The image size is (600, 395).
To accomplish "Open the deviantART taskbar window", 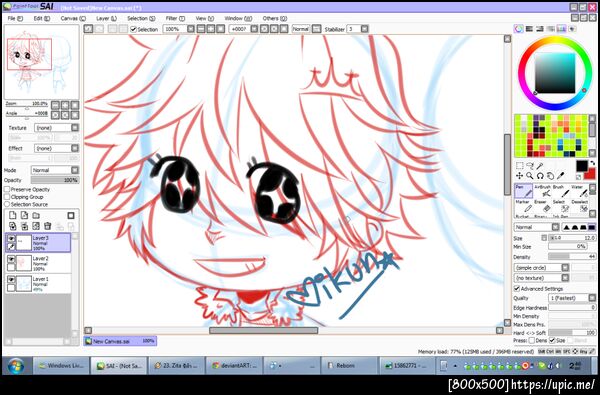I will 234,366.
